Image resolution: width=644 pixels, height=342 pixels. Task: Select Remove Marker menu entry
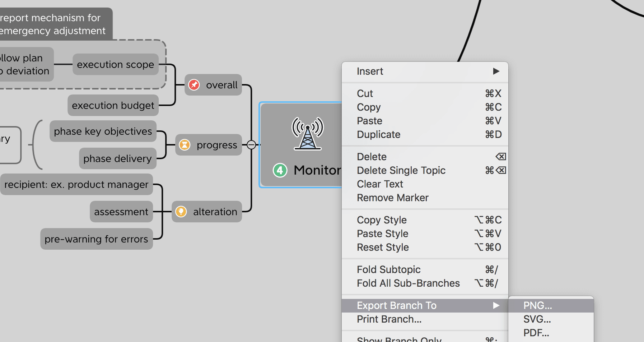point(425,198)
